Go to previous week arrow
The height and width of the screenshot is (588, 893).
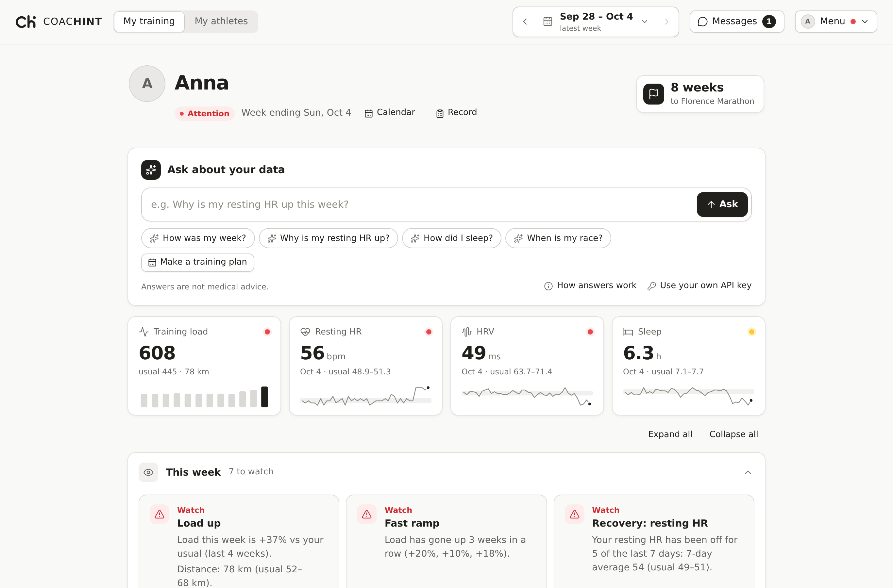[x=525, y=22]
